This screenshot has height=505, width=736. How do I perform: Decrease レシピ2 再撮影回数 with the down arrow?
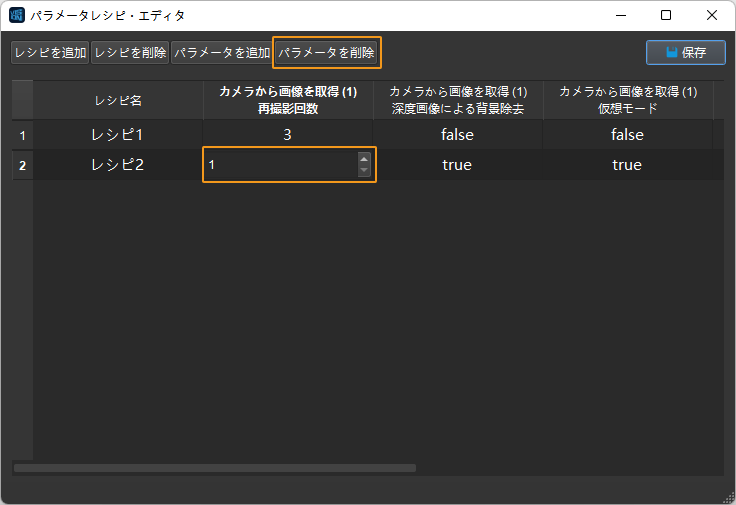pos(364,170)
